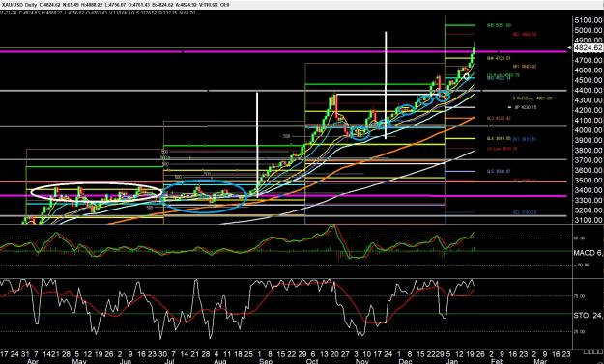Screen dimensions: 604x364
Task: Click the 3600.00 price axis label
Action: (588, 171)
